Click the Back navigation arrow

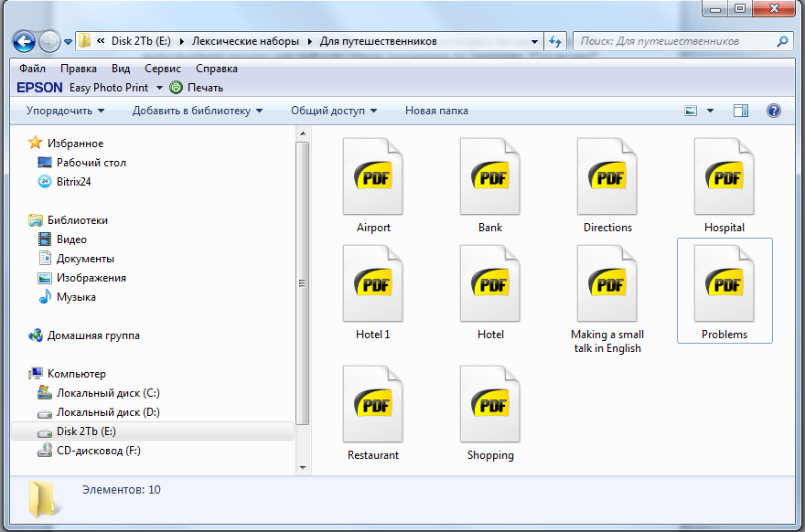24,41
